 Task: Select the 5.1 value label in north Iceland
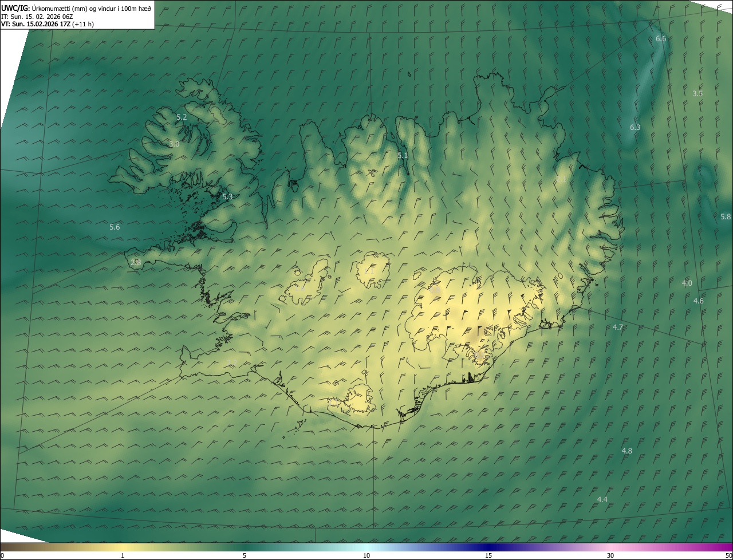point(403,155)
